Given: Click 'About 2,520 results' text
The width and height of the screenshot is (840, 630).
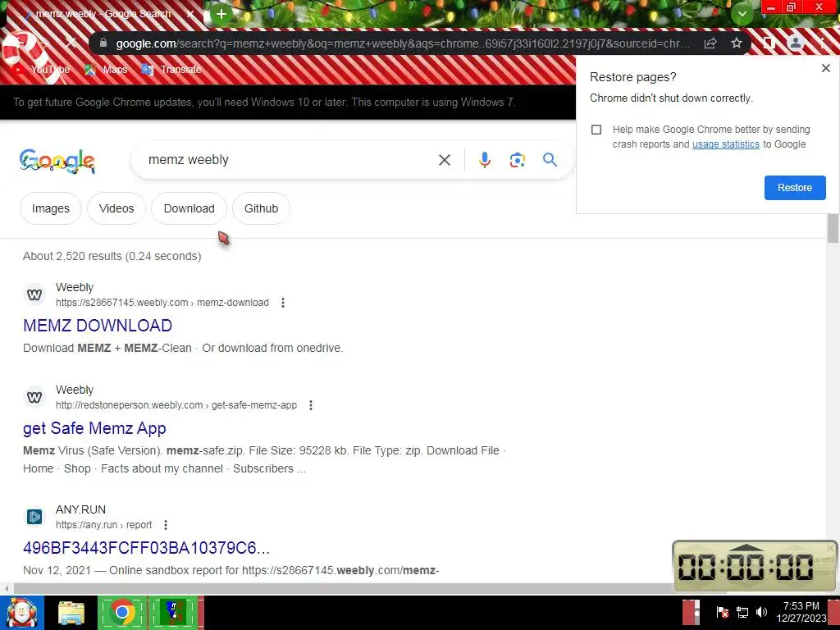Looking at the screenshot, I should [112, 256].
